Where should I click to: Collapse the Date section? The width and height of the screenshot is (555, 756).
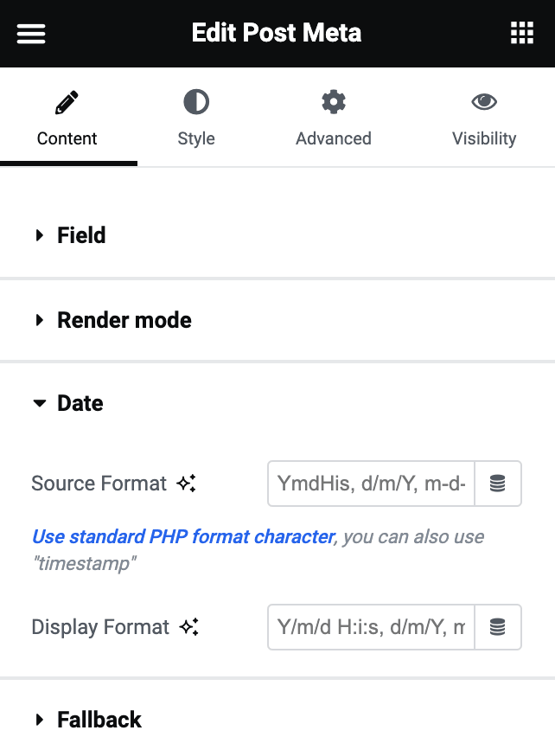coord(277,403)
